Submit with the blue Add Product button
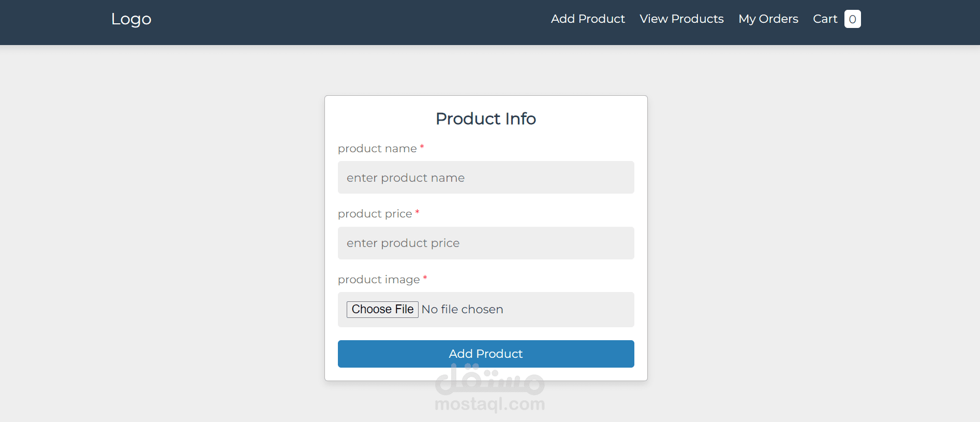Image resolution: width=980 pixels, height=422 pixels. point(486,354)
